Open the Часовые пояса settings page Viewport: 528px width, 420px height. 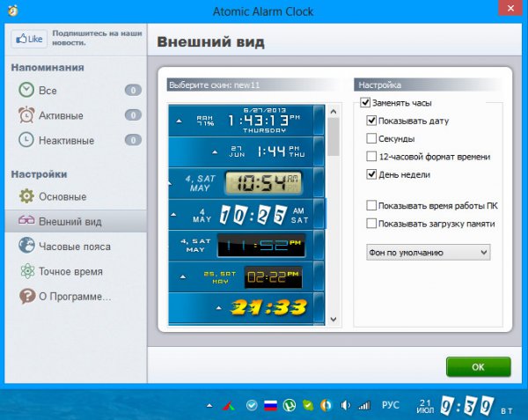click(x=76, y=247)
